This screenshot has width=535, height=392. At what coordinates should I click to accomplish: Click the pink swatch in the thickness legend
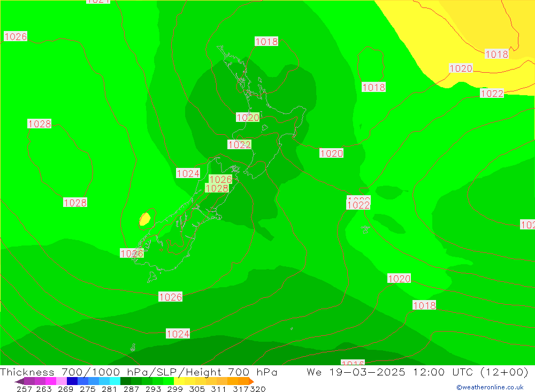(62, 381)
